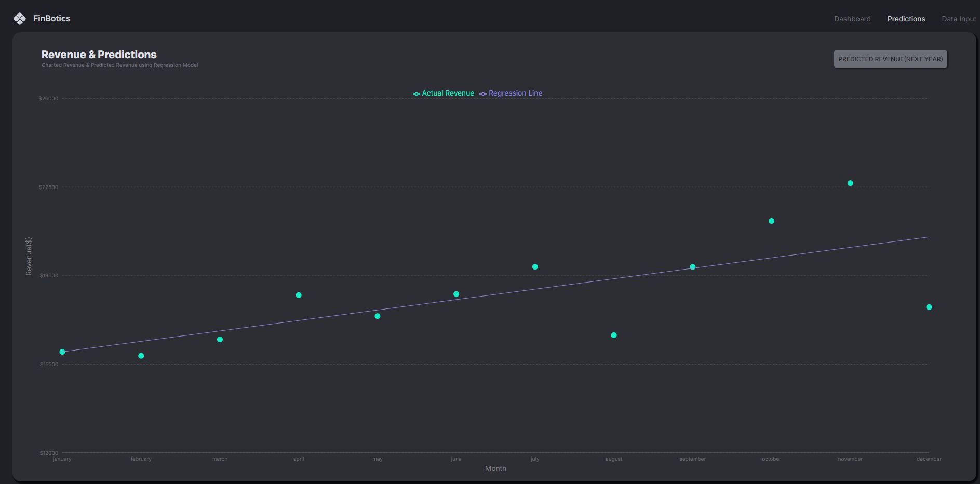Click the January revenue data point

62,352
